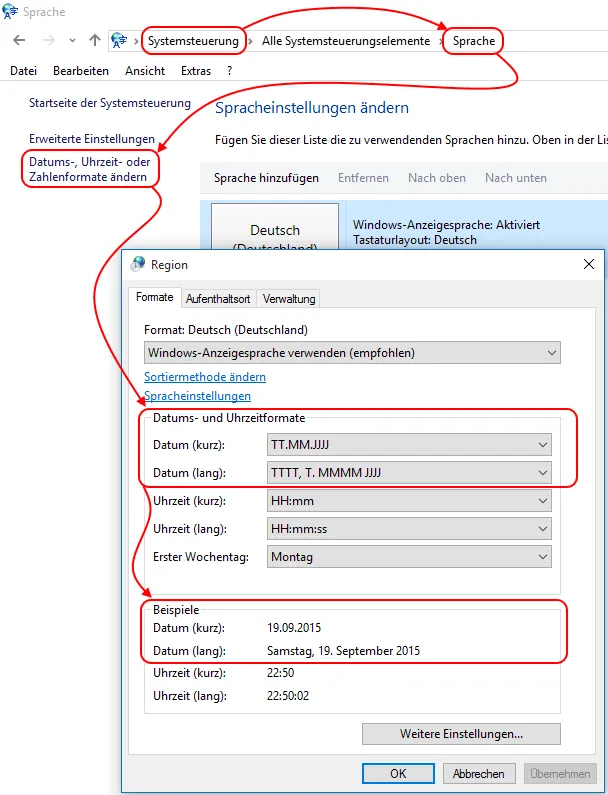Click Systemsteuerung in the breadcrumb path

(x=193, y=41)
